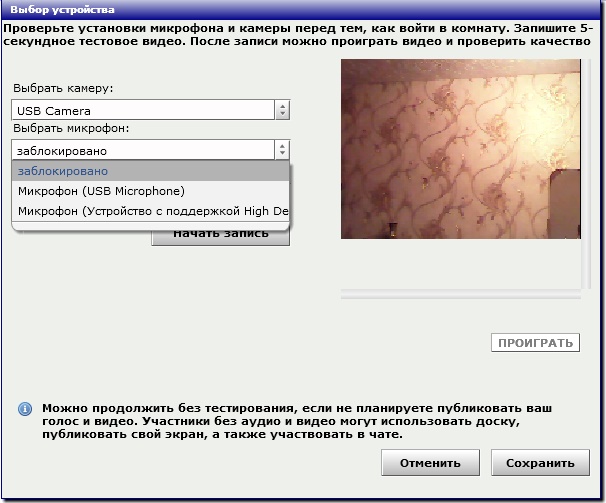Click the webcam preview image
This screenshot has height=503, width=606.
tap(461, 149)
